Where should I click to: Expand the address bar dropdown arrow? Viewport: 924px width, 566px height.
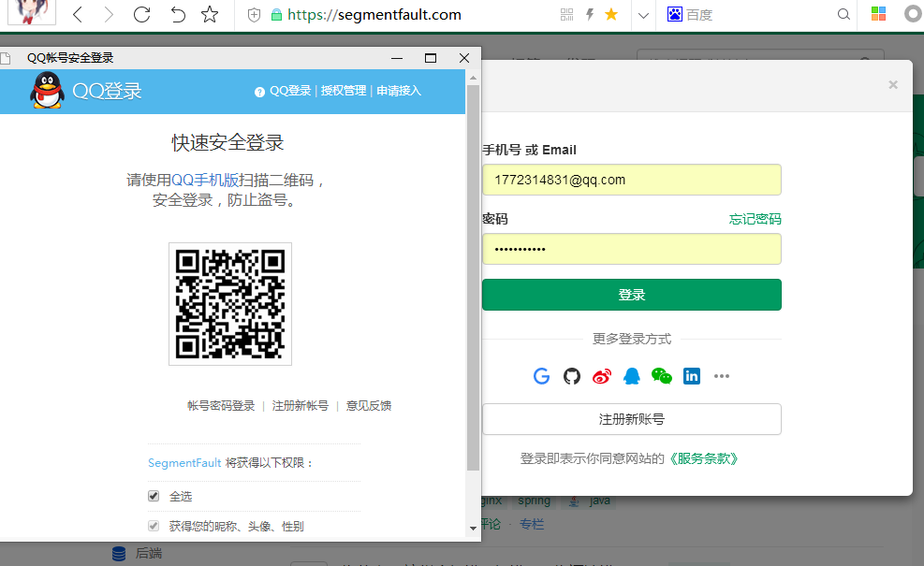(x=642, y=14)
